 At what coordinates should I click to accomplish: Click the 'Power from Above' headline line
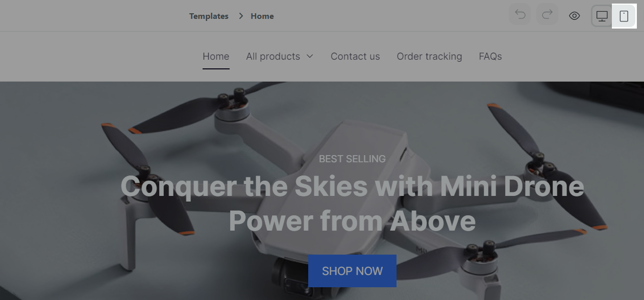352,221
